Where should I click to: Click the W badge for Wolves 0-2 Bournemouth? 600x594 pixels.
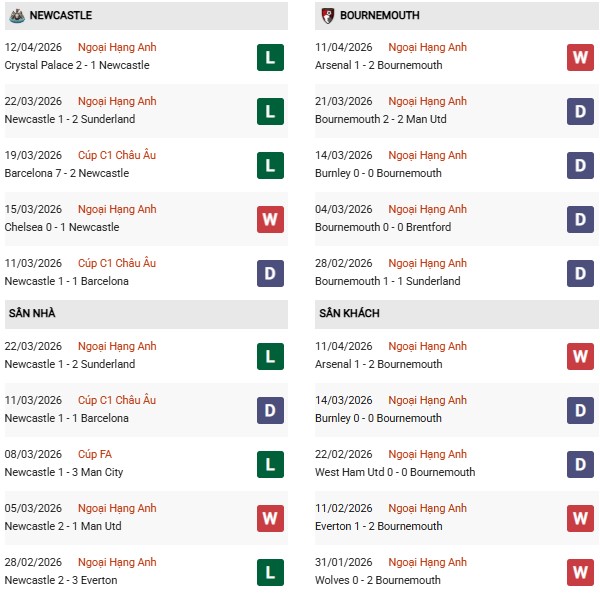tap(580, 572)
